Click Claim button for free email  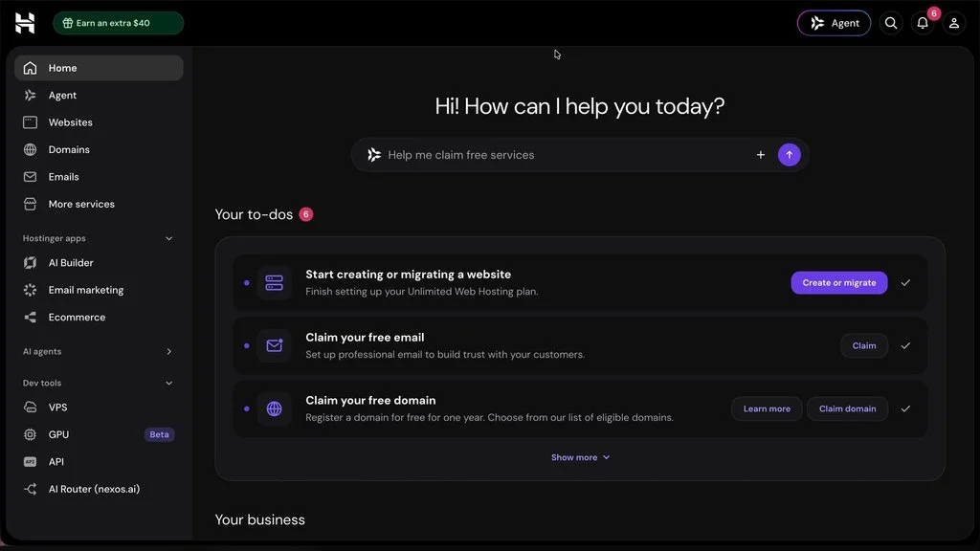click(x=864, y=345)
